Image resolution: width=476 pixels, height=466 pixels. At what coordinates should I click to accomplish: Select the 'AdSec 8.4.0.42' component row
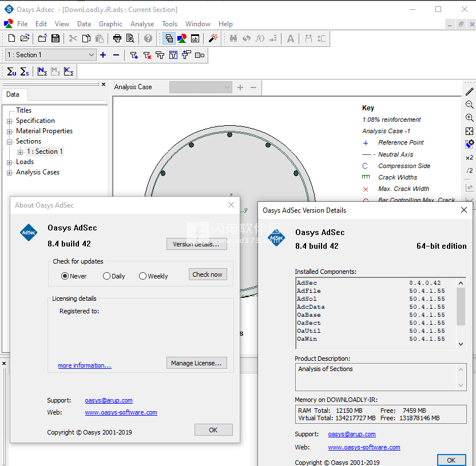(376, 283)
